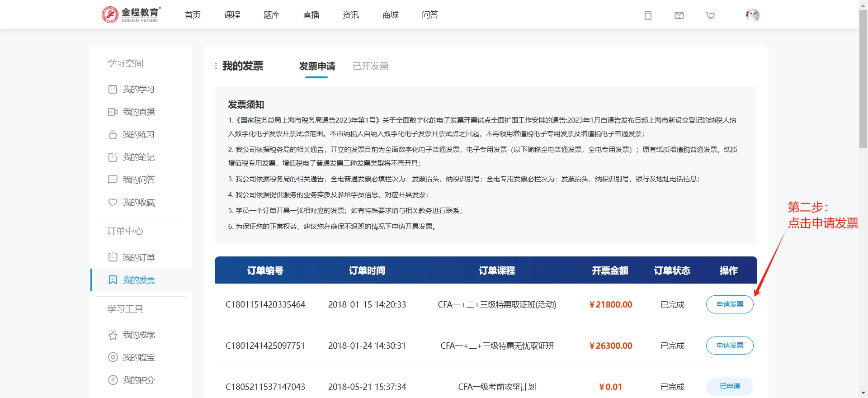Click the user avatar picture

coord(752,15)
